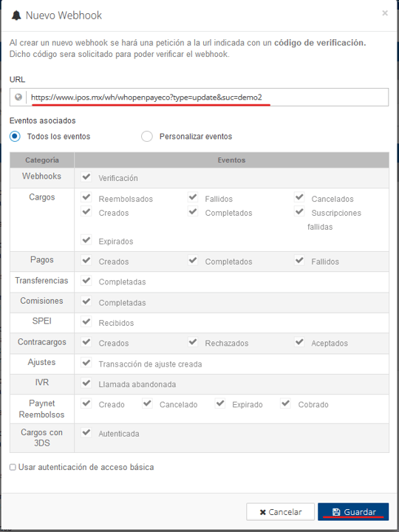Toggle the Llamada abandonada checkbox
Image resolution: width=399 pixels, height=532 pixels.
click(86, 383)
